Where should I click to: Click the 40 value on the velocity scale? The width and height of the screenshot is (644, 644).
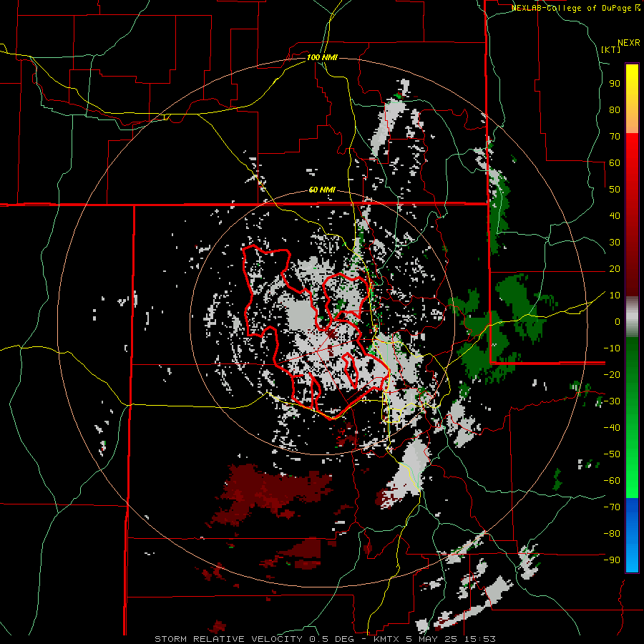(x=615, y=215)
